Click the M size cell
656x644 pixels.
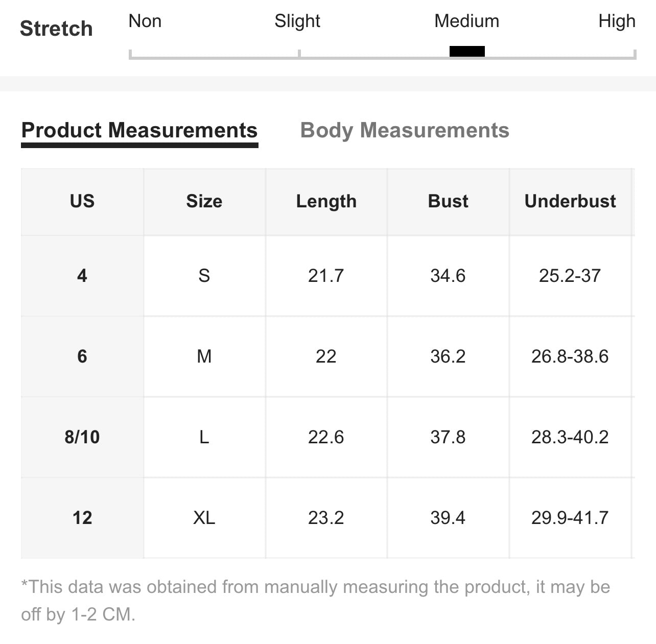204,356
